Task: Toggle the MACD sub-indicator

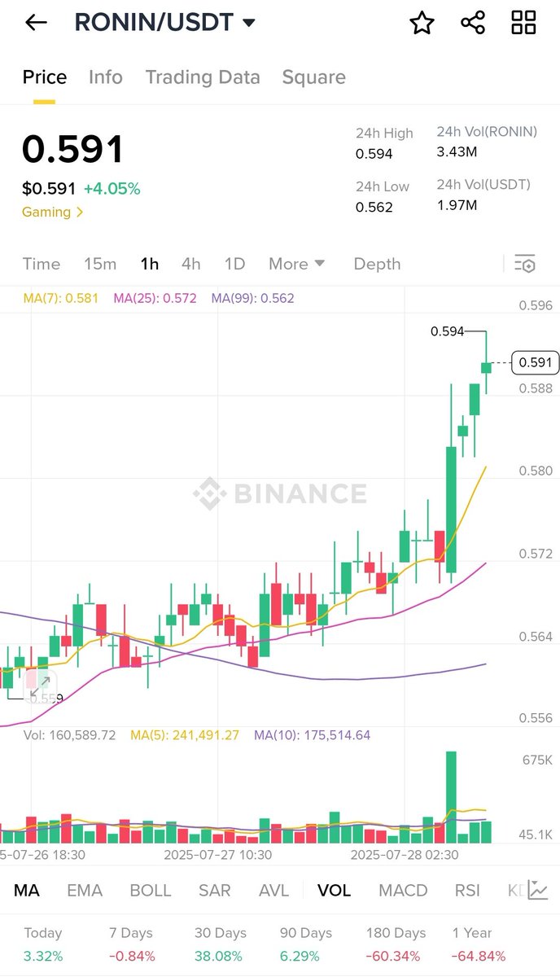Action: pos(403,890)
